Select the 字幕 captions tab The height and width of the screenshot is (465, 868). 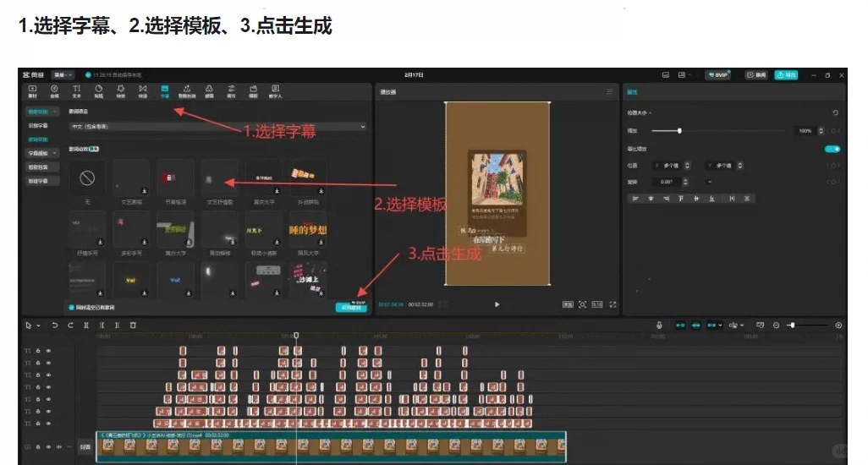[x=165, y=91]
